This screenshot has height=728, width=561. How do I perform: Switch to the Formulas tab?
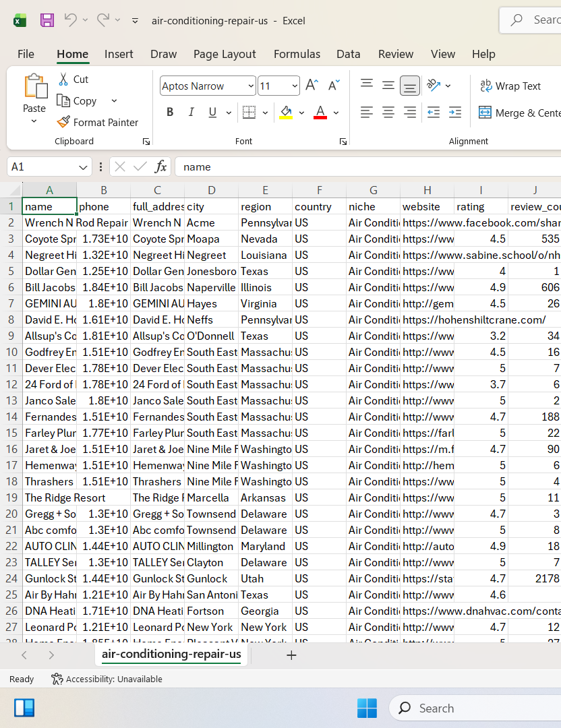tap(297, 55)
